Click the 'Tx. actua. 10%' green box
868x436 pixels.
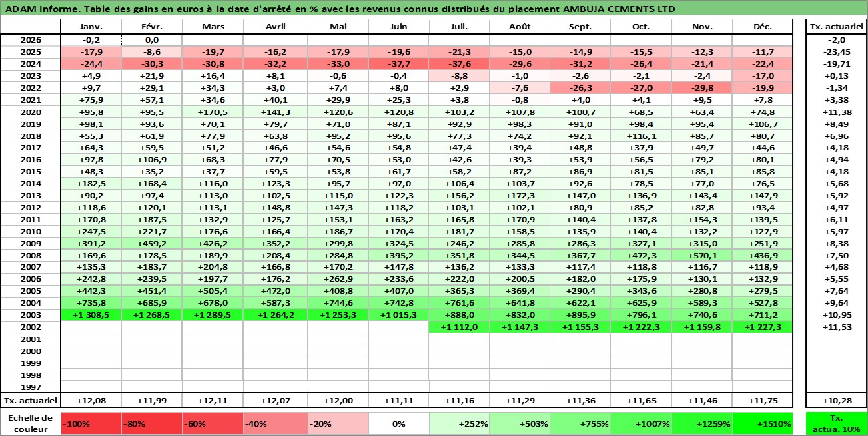(837, 423)
